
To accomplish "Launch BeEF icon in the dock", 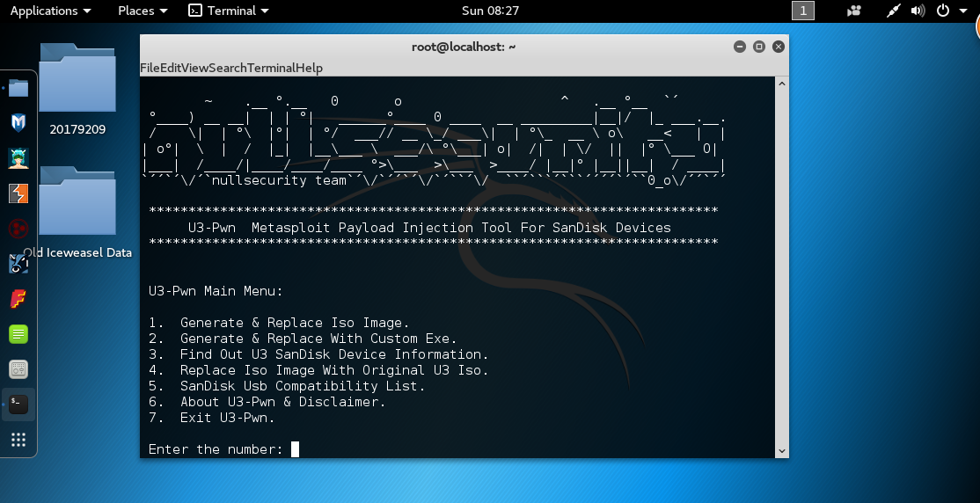I will point(18,264).
